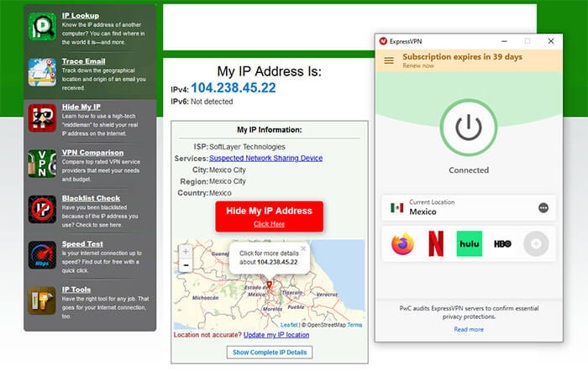Click the ExpressVPN logo in title bar
Screen dimensions: 588x371
[x=383, y=41]
